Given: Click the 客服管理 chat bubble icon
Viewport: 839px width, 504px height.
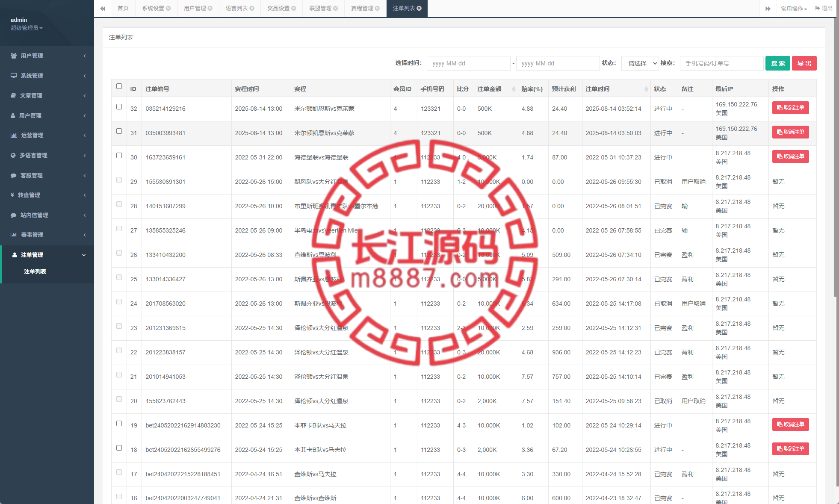Looking at the screenshot, I should coord(14,176).
